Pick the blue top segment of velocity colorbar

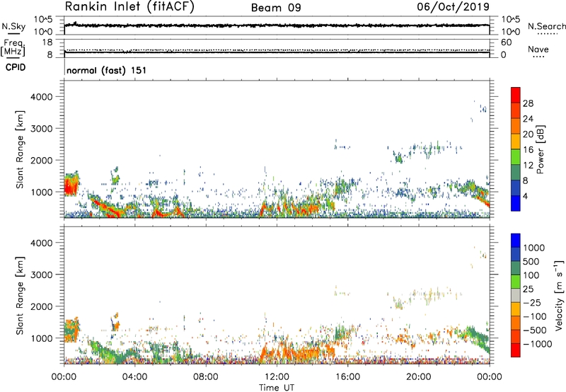516,241
